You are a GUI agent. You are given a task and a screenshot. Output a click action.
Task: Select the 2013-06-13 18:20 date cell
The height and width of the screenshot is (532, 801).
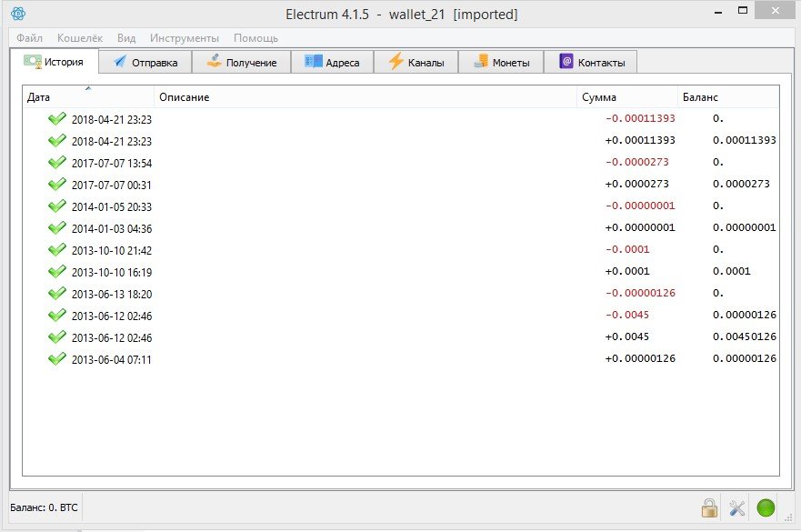(112, 295)
